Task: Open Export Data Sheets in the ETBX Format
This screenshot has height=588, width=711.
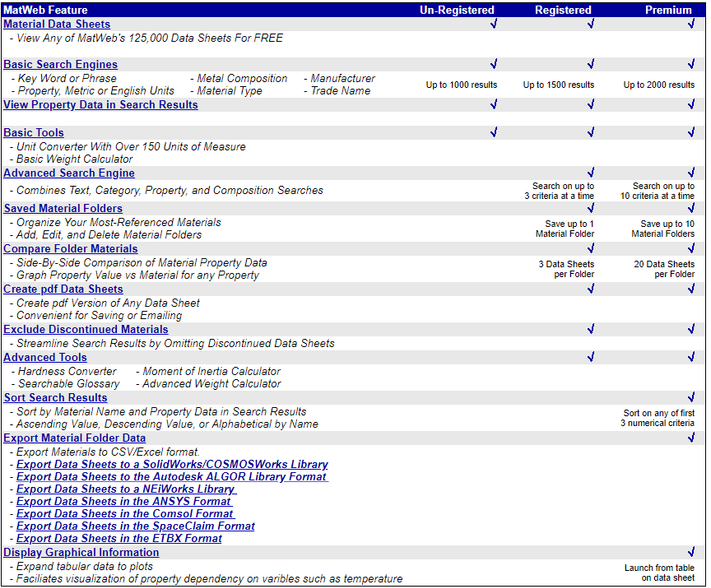Action: (119, 539)
